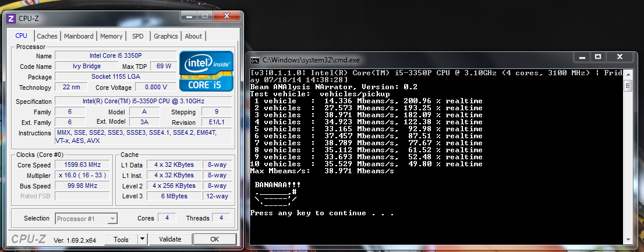Click the Level 2 size 4 x 256 KBytes
Image resolution: width=644 pixels, height=252 pixels.
pos(174,185)
